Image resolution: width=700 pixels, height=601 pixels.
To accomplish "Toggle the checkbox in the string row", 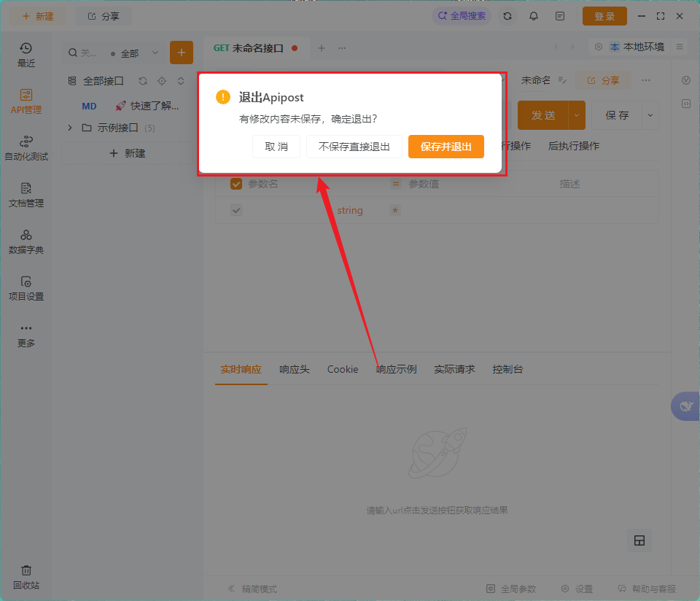I will [236, 210].
